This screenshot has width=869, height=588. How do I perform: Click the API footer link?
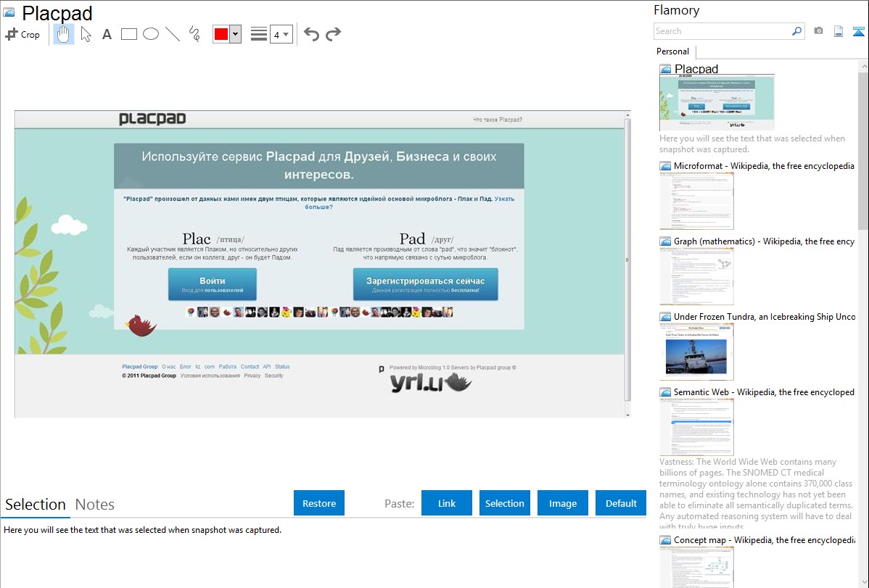(x=266, y=367)
